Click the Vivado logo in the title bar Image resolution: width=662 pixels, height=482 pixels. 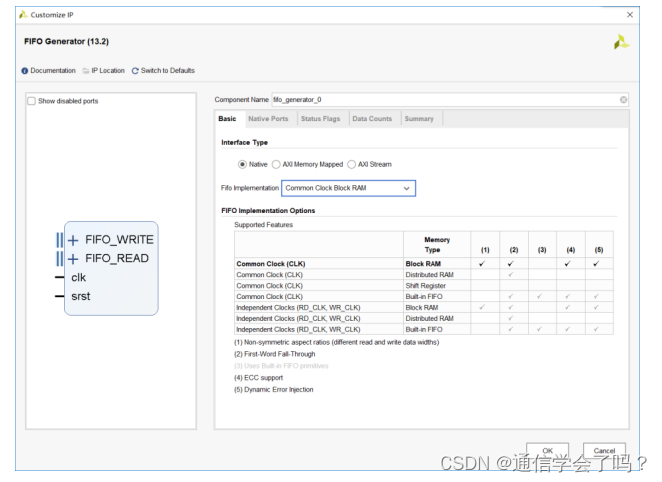24,15
